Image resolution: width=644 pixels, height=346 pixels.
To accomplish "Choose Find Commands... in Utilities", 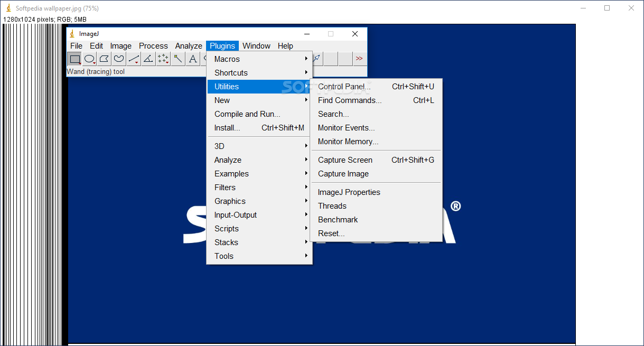I will coord(376,100).
